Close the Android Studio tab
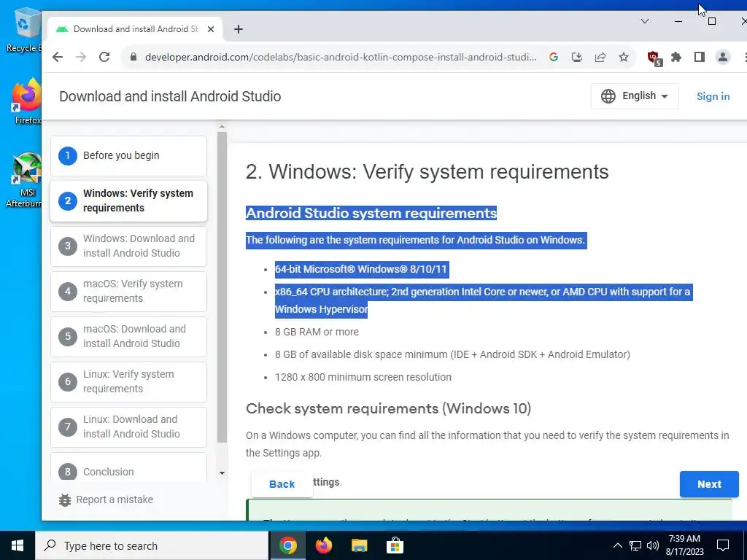Viewport: 747px width, 560px height. (211, 29)
